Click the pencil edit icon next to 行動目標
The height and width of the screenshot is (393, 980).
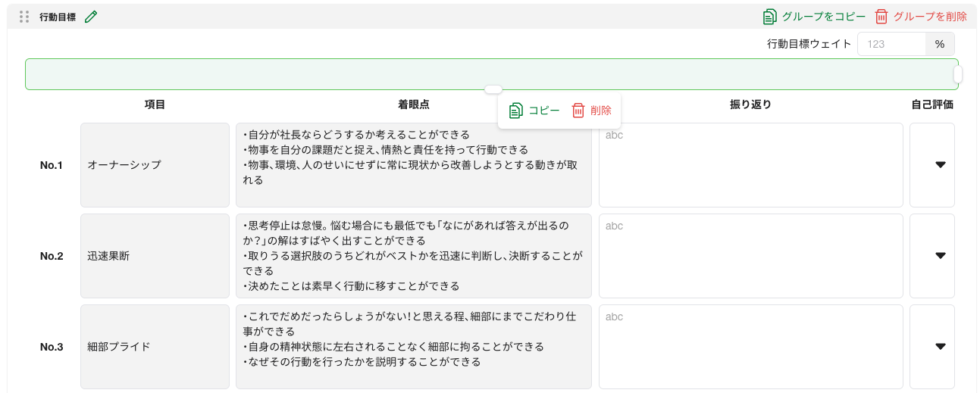click(91, 17)
